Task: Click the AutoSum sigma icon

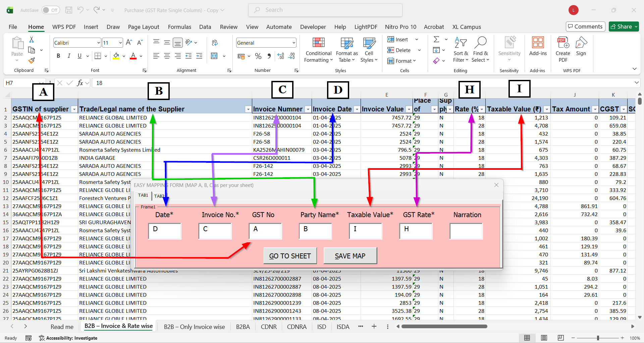Action: [436, 40]
